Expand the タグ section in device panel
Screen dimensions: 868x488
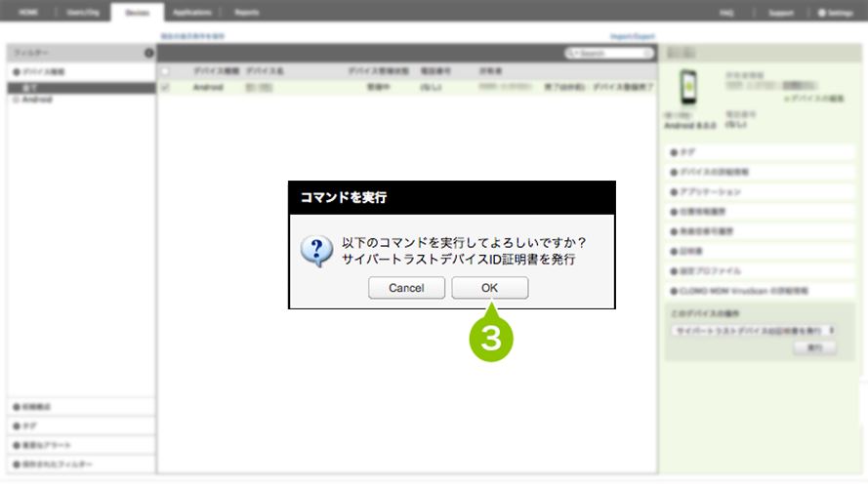click(x=760, y=152)
